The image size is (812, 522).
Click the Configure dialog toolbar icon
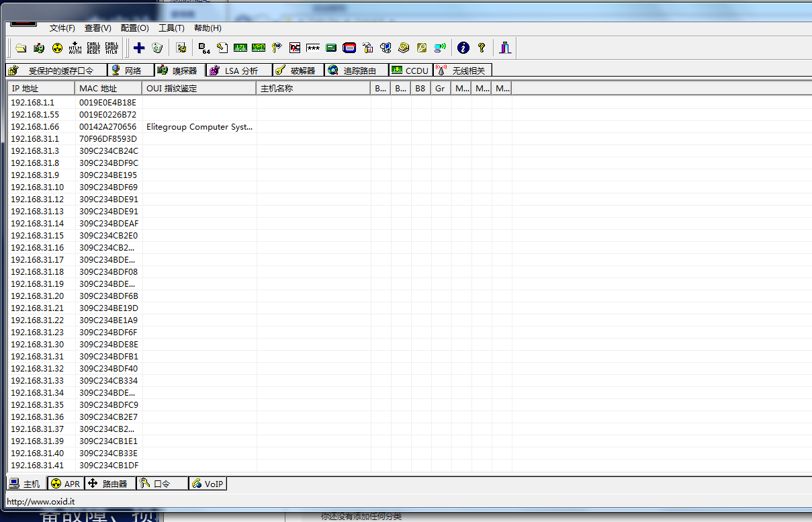tap(181, 48)
